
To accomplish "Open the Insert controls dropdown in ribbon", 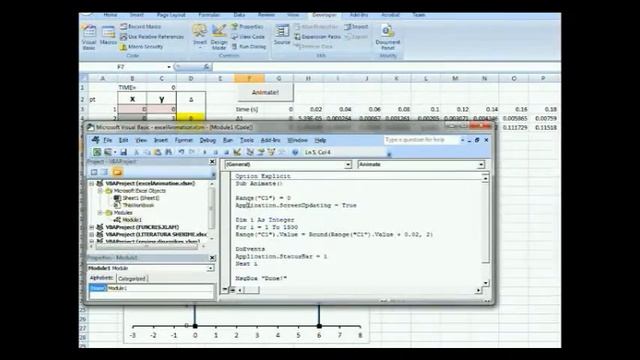I will click(x=200, y=36).
